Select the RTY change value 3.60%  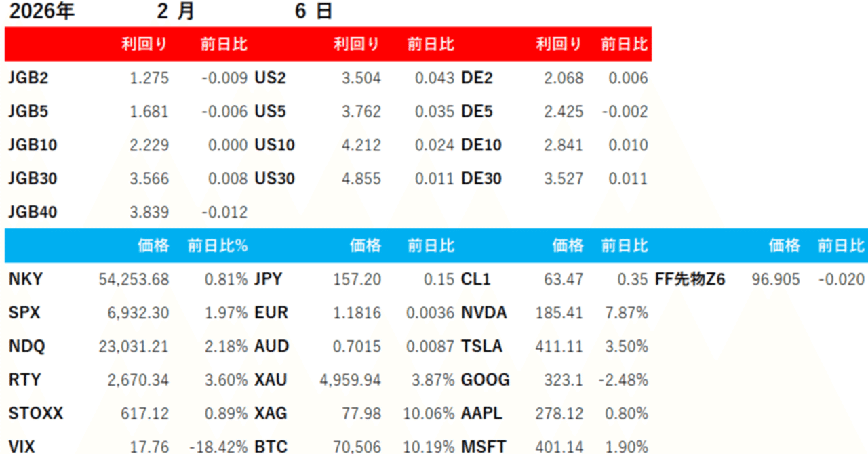click(226, 380)
